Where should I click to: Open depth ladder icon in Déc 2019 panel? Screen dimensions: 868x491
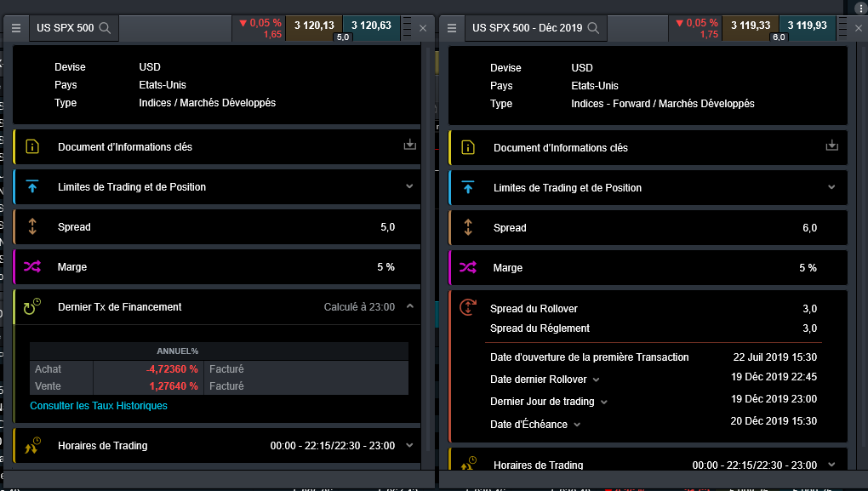coord(842,28)
